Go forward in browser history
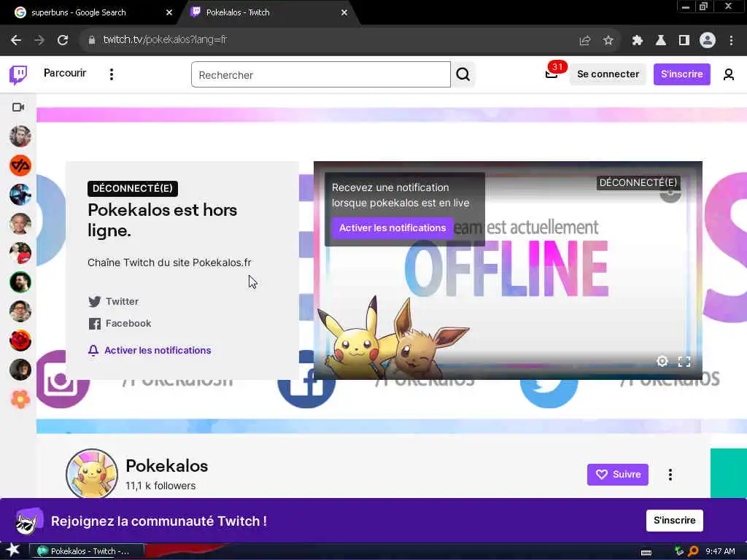 point(39,40)
